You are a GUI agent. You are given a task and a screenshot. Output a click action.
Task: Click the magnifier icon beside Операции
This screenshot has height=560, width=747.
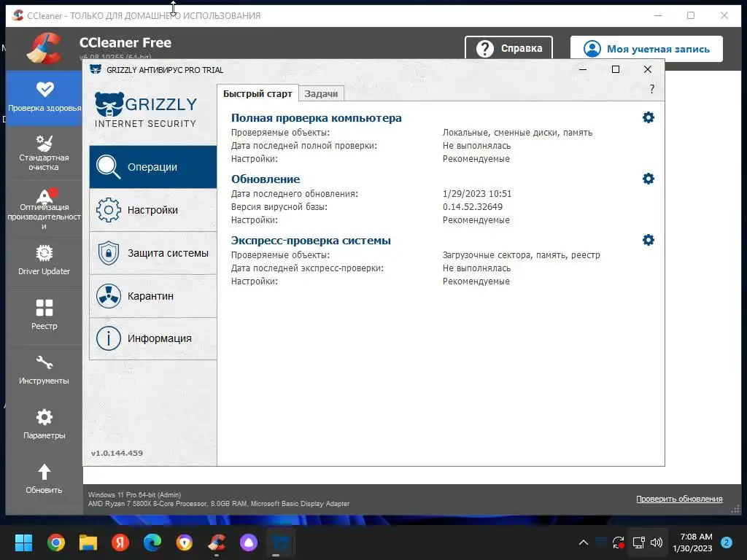pos(109,167)
